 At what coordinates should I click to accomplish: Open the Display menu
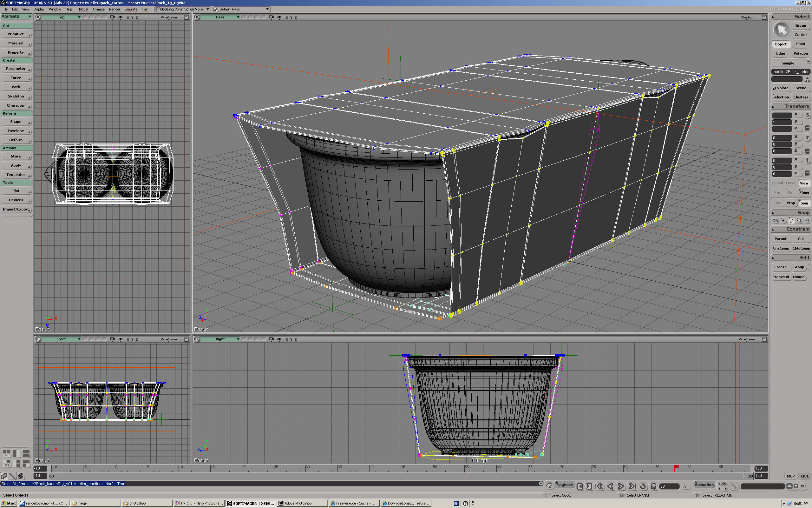[x=39, y=10]
